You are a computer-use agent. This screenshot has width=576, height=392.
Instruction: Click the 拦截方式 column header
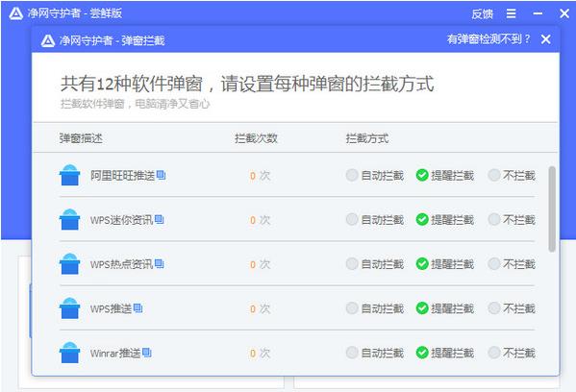(x=367, y=138)
